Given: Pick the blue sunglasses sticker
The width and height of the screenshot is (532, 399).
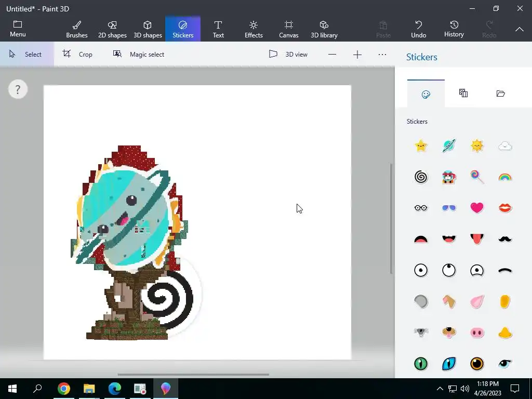Looking at the screenshot, I should pyautogui.click(x=449, y=208).
